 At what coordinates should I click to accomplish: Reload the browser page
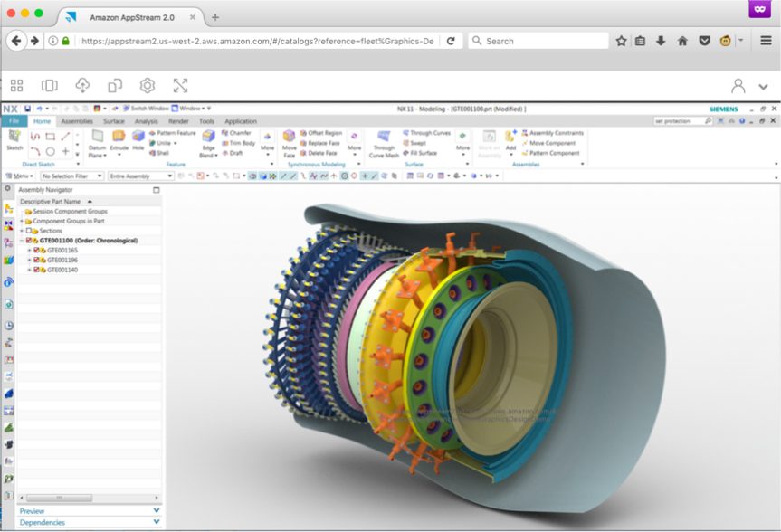tap(451, 41)
